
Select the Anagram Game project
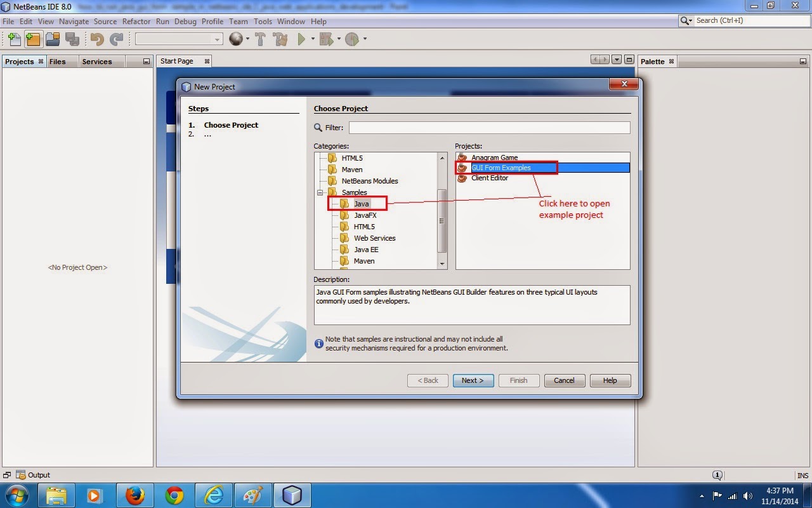click(x=495, y=157)
